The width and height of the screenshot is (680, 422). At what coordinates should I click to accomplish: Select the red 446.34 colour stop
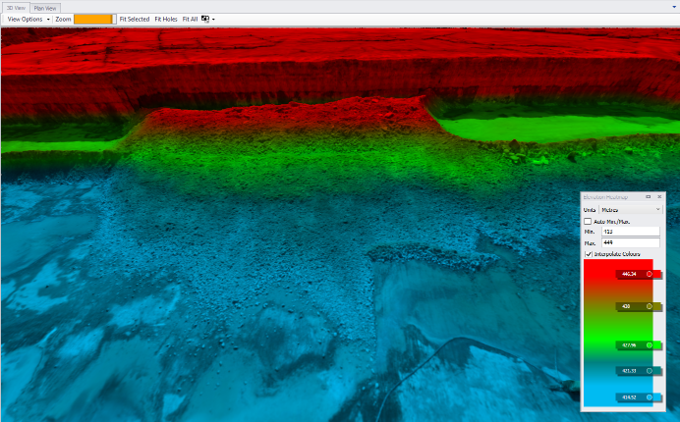[639, 274]
